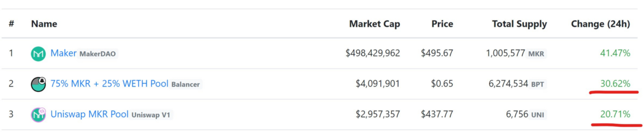Click the Balancer pool token icon

[38, 84]
